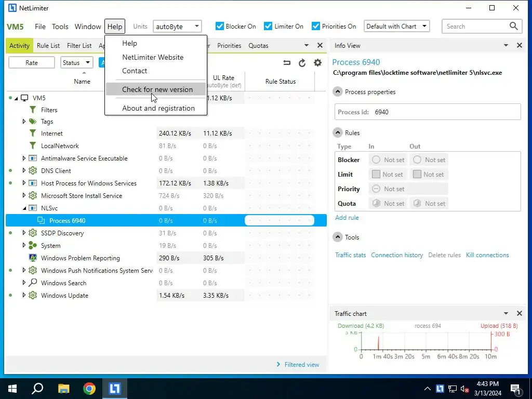Select Check for new version
Viewport: 532px width, 399px height.
click(x=156, y=89)
